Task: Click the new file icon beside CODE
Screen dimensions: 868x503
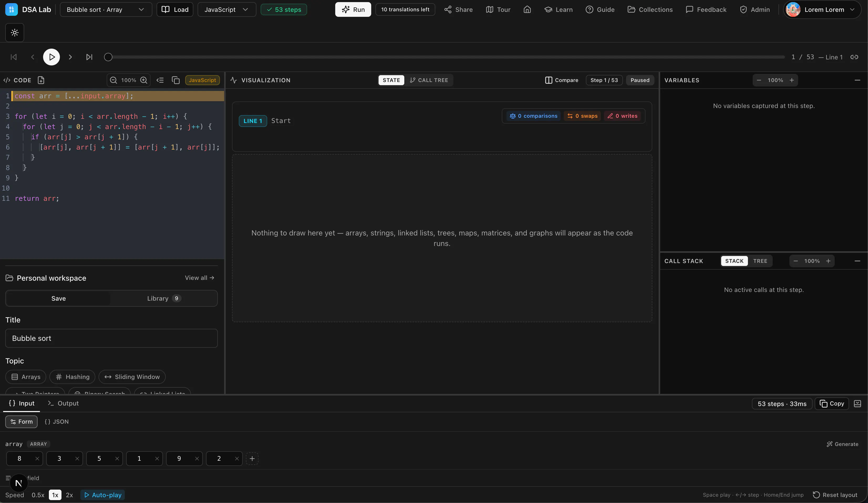Action: pyautogui.click(x=41, y=80)
